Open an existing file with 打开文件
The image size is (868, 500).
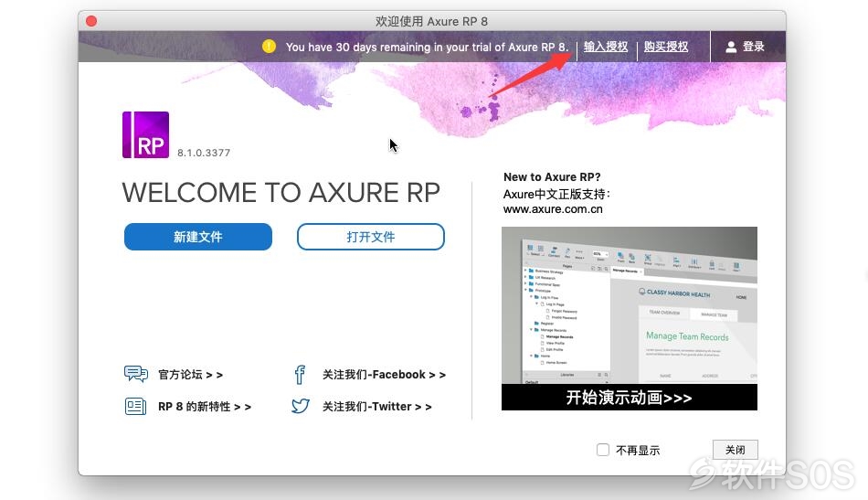click(371, 237)
